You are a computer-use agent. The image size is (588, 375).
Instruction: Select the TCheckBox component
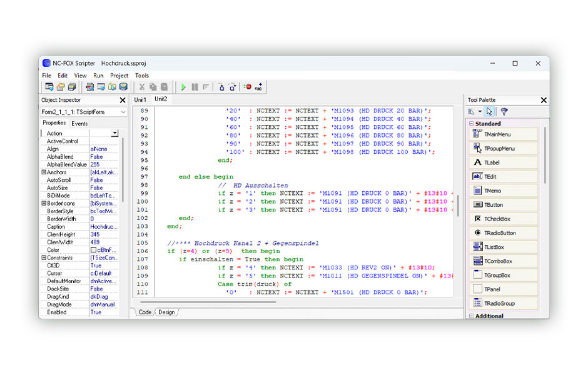504,219
